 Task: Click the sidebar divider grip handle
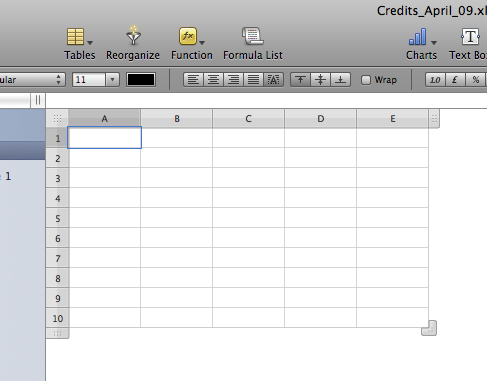coord(38,100)
